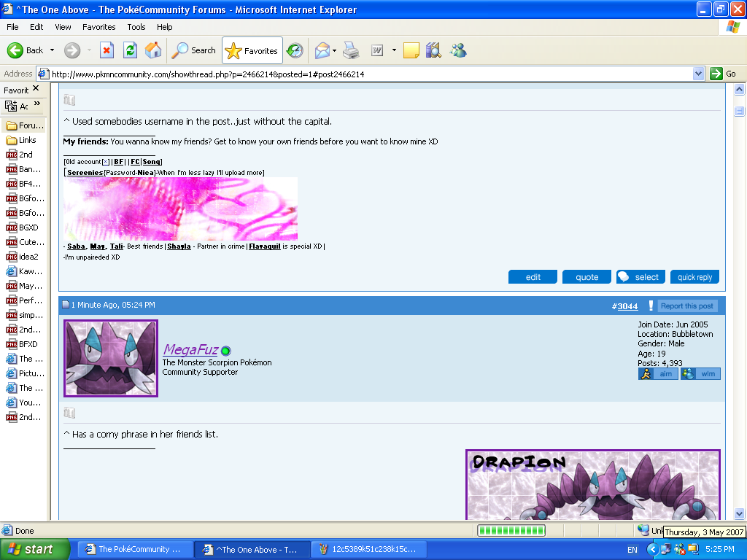Click the vertical scrollbar up arrow
This screenshot has height=560, width=747.
[740, 89]
